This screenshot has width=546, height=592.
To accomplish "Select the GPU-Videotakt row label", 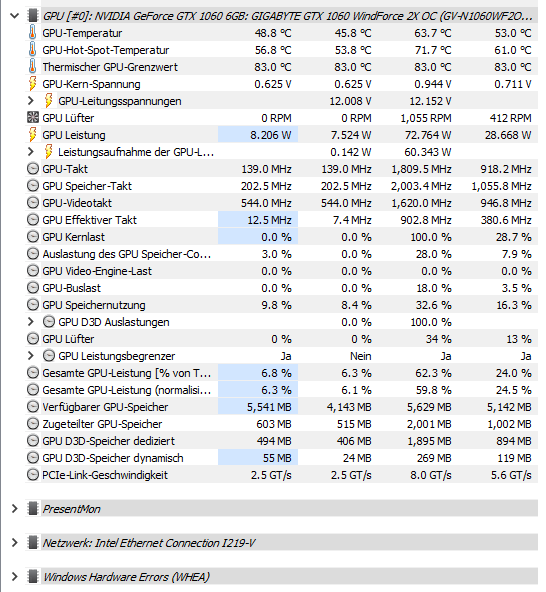I will pos(77,203).
